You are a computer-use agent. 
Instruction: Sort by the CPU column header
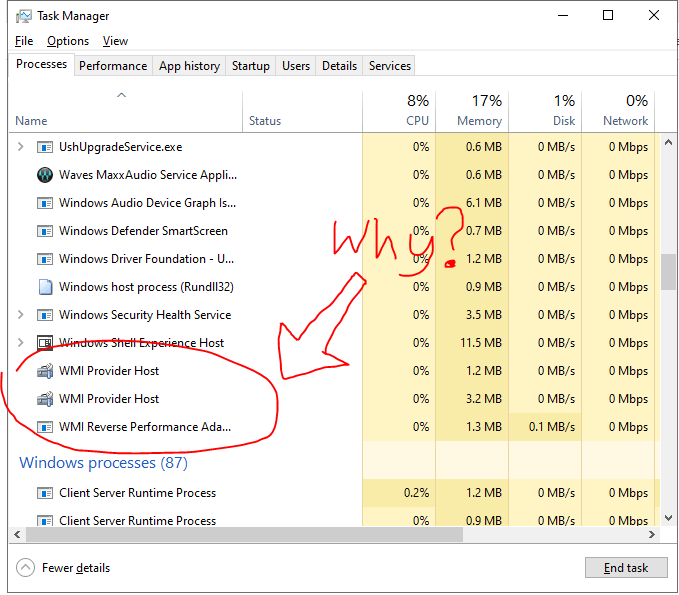tap(399, 111)
